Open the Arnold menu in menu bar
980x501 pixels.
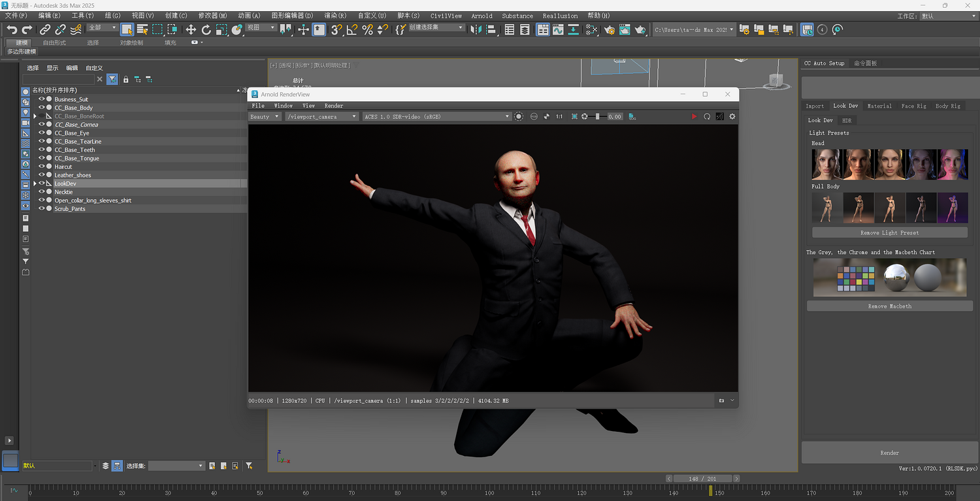(482, 16)
